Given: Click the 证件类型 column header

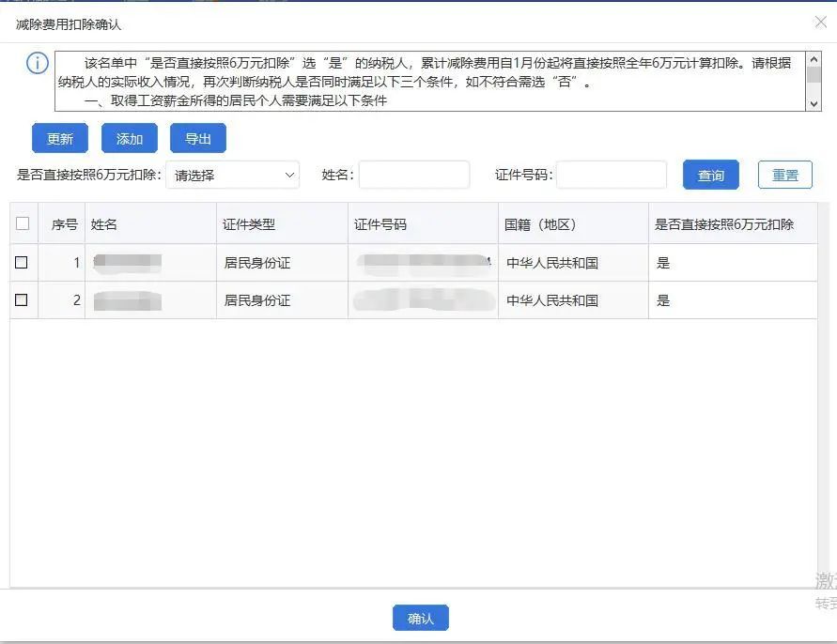Looking at the screenshot, I should click(x=282, y=223).
